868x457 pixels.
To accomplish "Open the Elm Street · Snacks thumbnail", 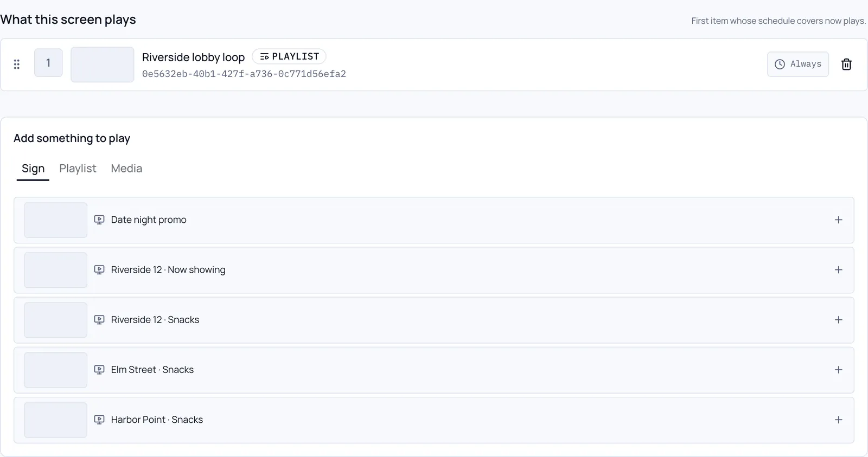I will [x=55, y=370].
